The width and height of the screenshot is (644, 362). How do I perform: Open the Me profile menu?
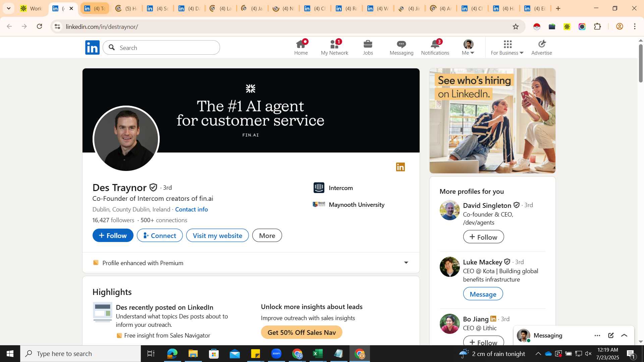coord(468,47)
